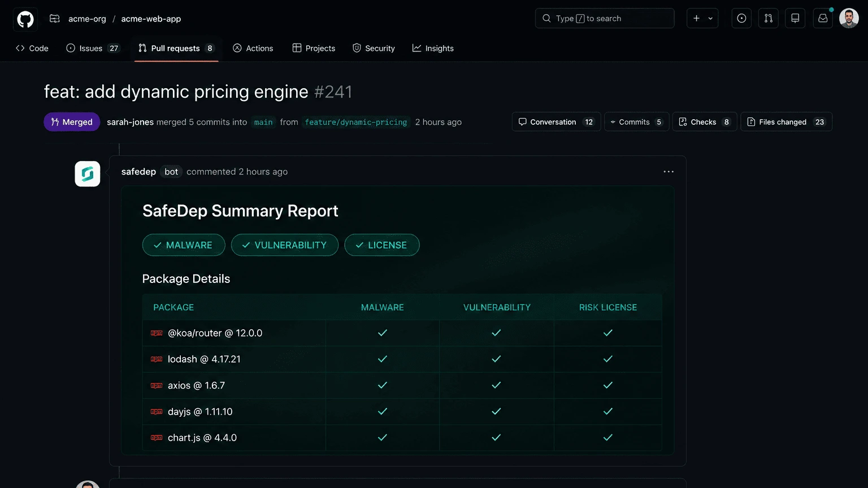
Task: Open the Commits tab with 5 commits
Action: pos(636,122)
